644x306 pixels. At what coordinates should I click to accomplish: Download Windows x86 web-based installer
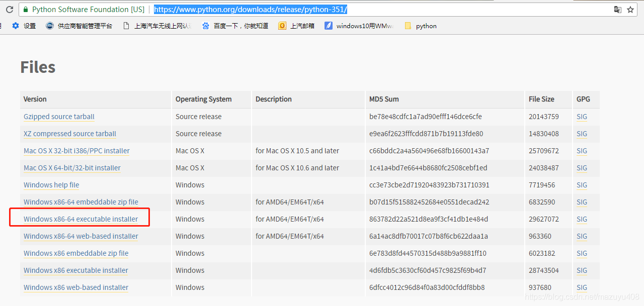point(76,287)
